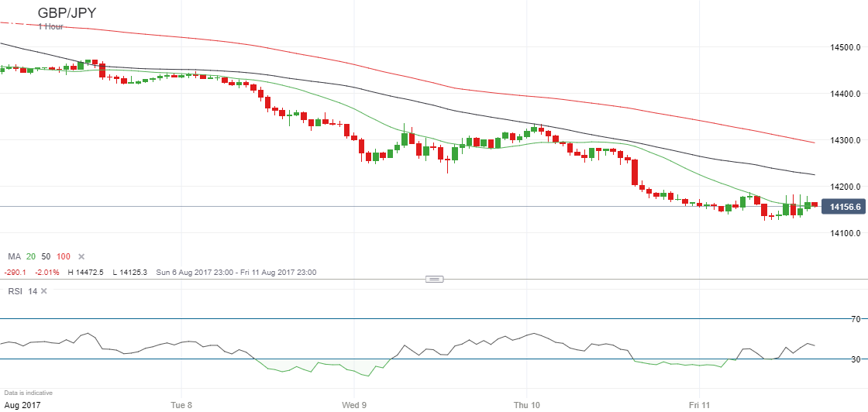Screen dimensions: 868x412
Task: Select the Thu 10 date marker
Action: click(x=527, y=405)
